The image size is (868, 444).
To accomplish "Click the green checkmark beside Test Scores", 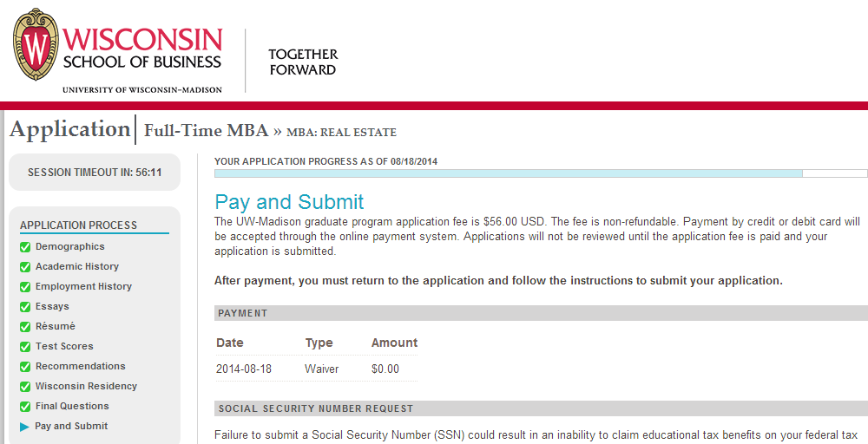I will pos(25,347).
